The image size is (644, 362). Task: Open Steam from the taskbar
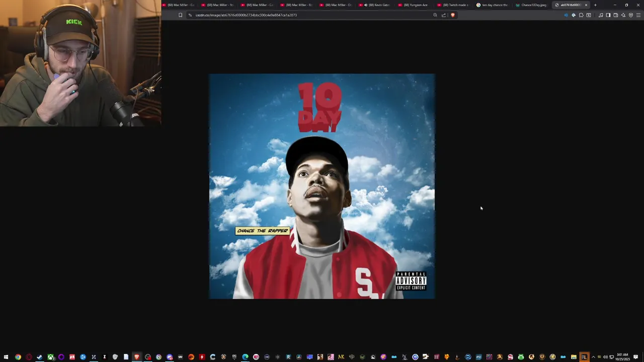click(40, 357)
